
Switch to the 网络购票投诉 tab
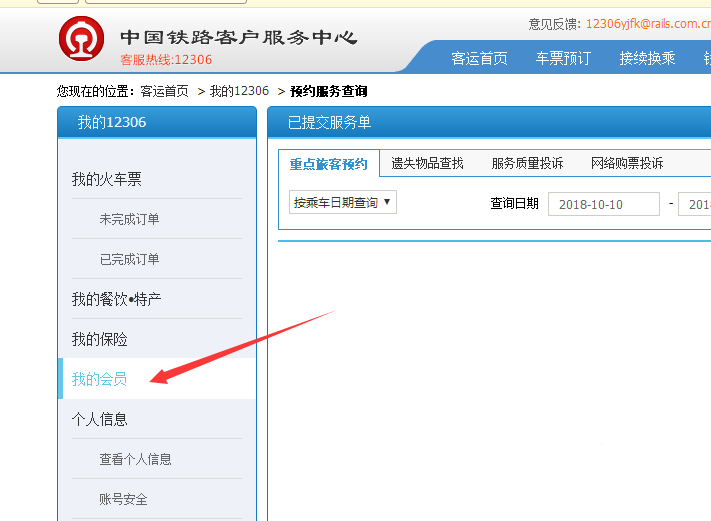pos(627,163)
